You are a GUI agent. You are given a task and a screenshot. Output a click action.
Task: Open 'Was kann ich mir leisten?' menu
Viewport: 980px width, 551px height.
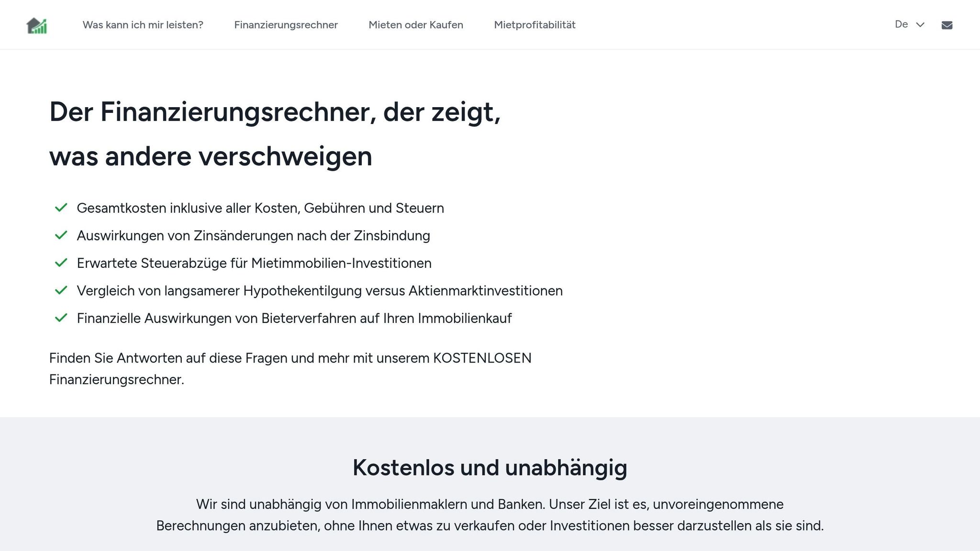[143, 25]
